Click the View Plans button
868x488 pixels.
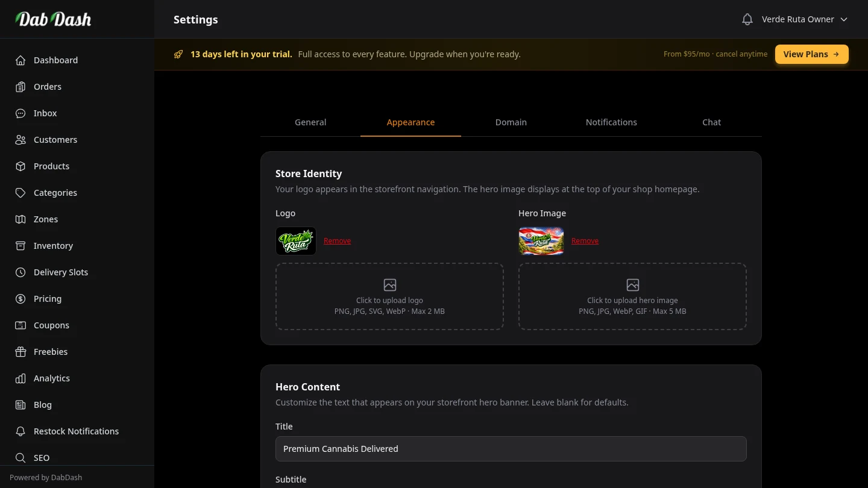pyautogui.click(x=811, y=54)
